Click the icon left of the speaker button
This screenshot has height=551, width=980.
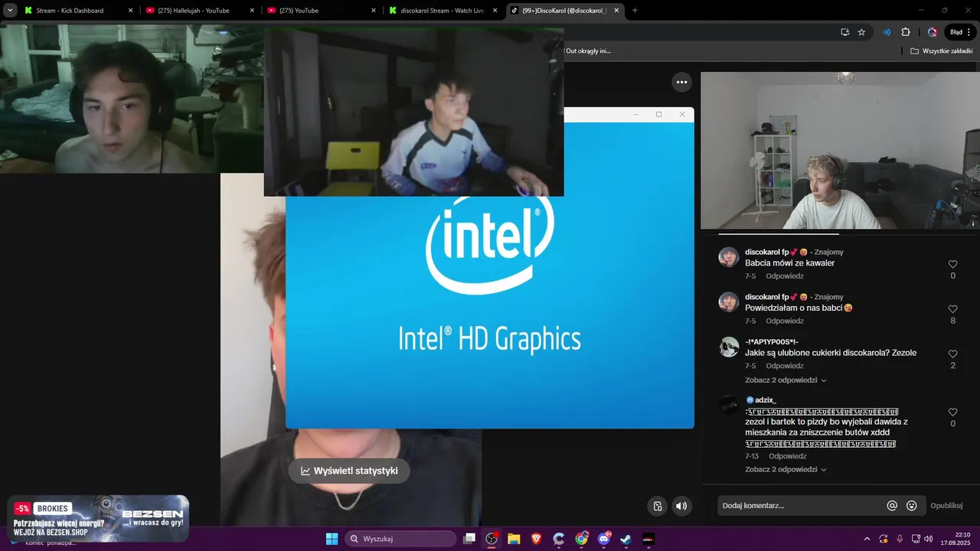coord(658,506)
